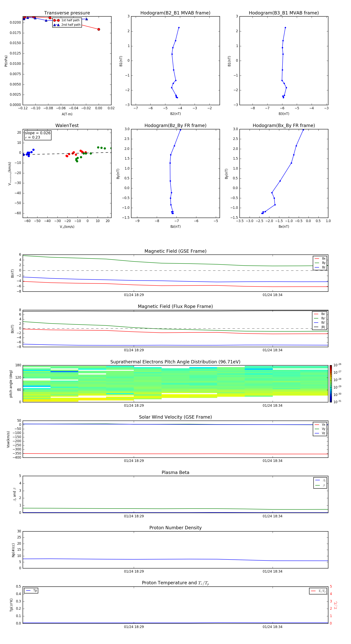
Task: Click '01/24 18:29' tick under GSE magnetic field plot
Action: tap(134, 295)
